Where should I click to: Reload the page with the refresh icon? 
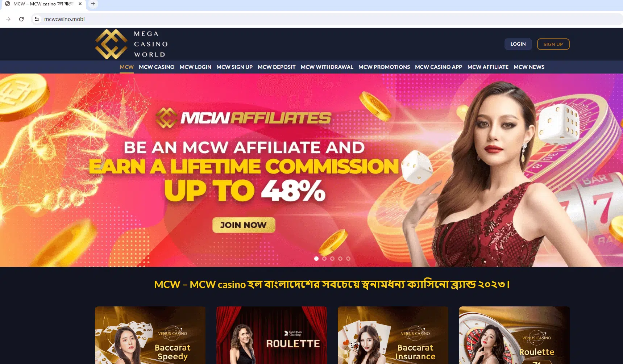tap(21, 19)
